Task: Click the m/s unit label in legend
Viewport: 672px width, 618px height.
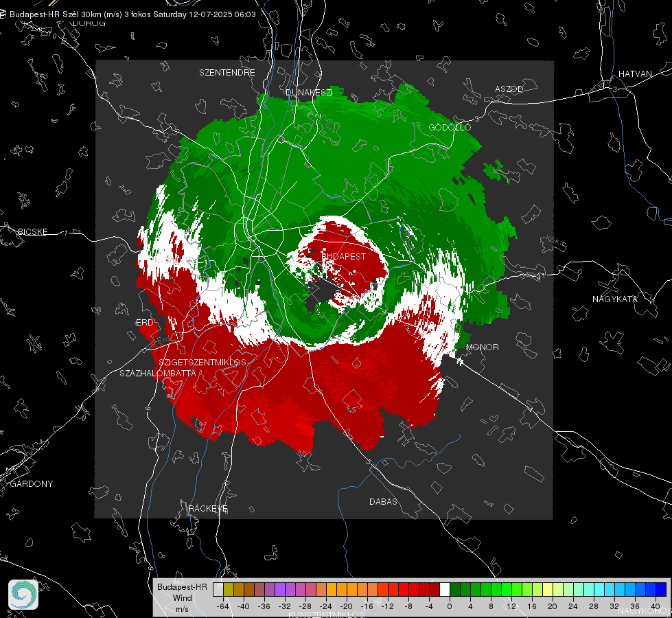Action: point(182,609)
